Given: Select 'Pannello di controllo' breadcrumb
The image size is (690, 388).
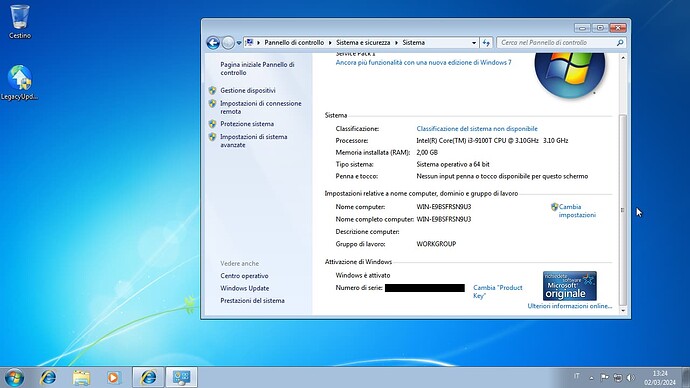Looking at the screenshot, I should pyautogui.click(x=294, y=43).
